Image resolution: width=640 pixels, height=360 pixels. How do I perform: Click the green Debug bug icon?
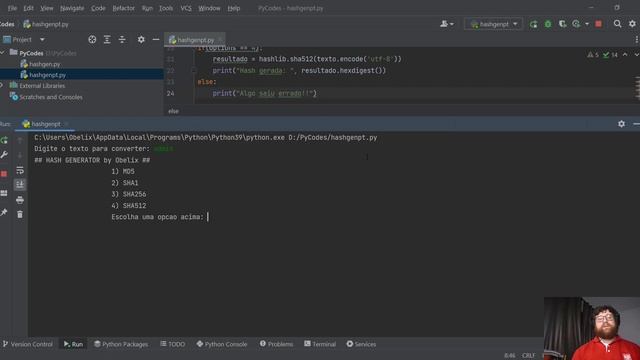[548, 24]
